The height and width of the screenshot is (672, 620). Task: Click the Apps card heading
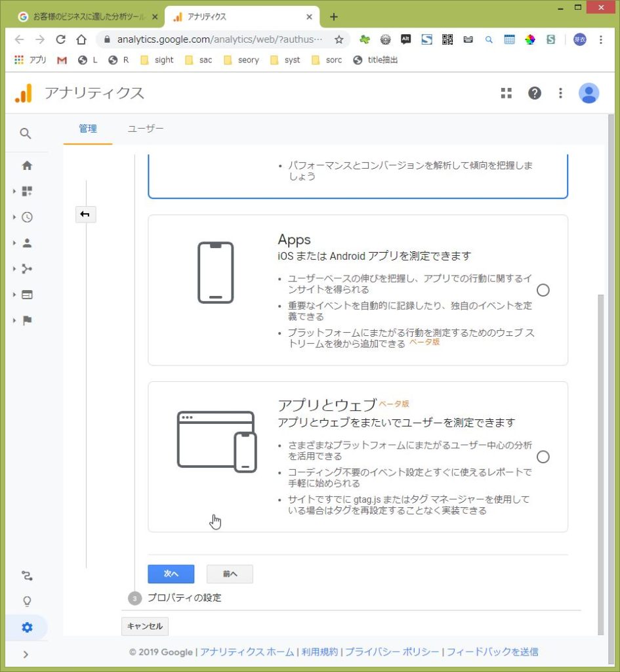click(x=294, y=240)
